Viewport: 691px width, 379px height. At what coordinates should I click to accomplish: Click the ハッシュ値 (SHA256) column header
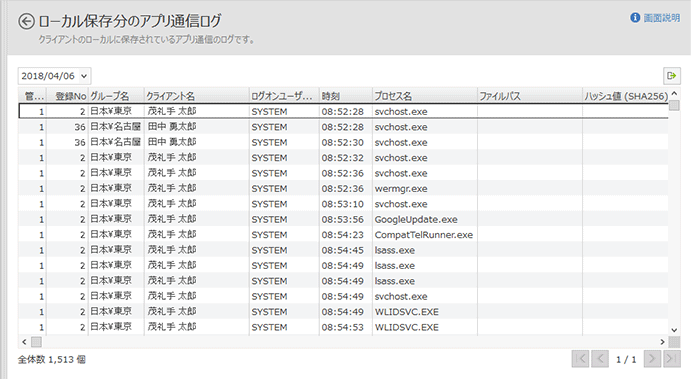[x=626, y=96]
